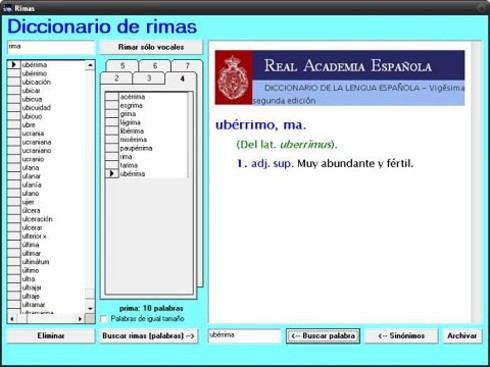Click the Rimas app icon in title bar
The image size is (490, 367).
(7, 9)
